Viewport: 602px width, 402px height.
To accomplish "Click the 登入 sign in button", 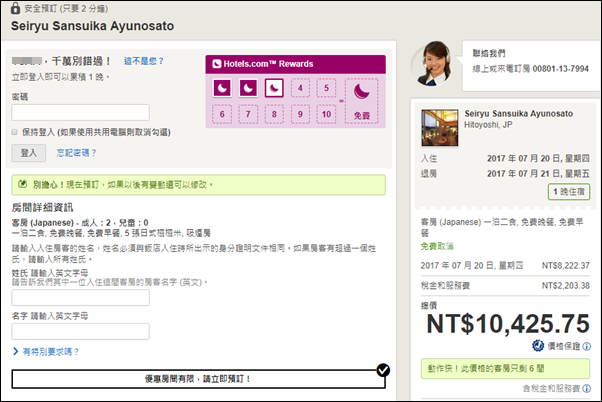I will point(29,153).
